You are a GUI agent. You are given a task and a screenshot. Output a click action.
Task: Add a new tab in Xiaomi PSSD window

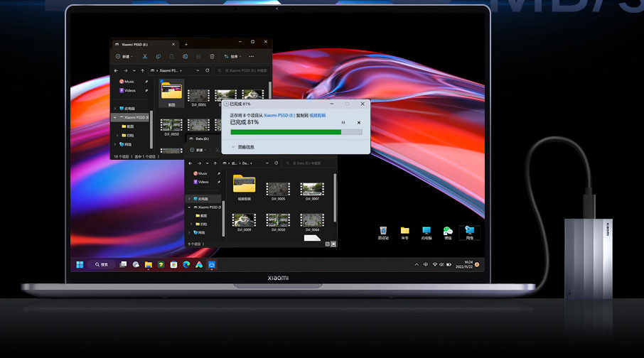[186, 44]
